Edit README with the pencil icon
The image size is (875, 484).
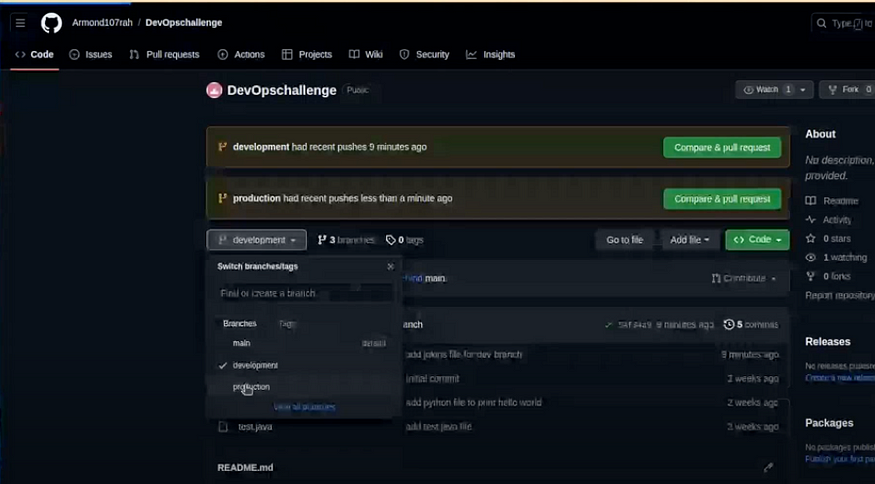[768, 467]
